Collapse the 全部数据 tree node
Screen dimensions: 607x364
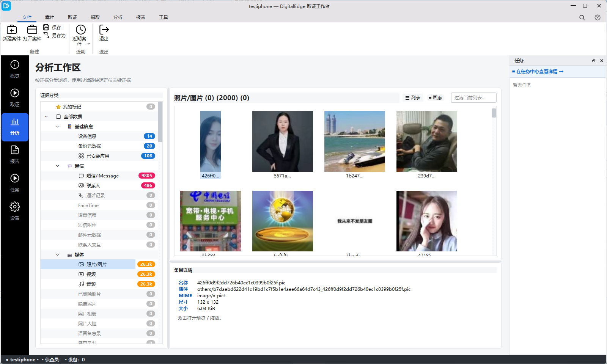(46, 117)
